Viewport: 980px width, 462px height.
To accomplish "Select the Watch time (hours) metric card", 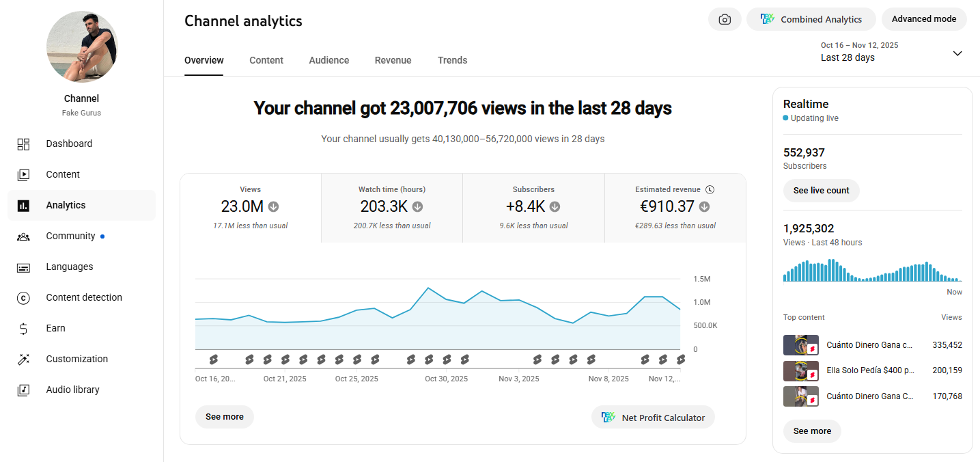I will click(x=392, y=208).
